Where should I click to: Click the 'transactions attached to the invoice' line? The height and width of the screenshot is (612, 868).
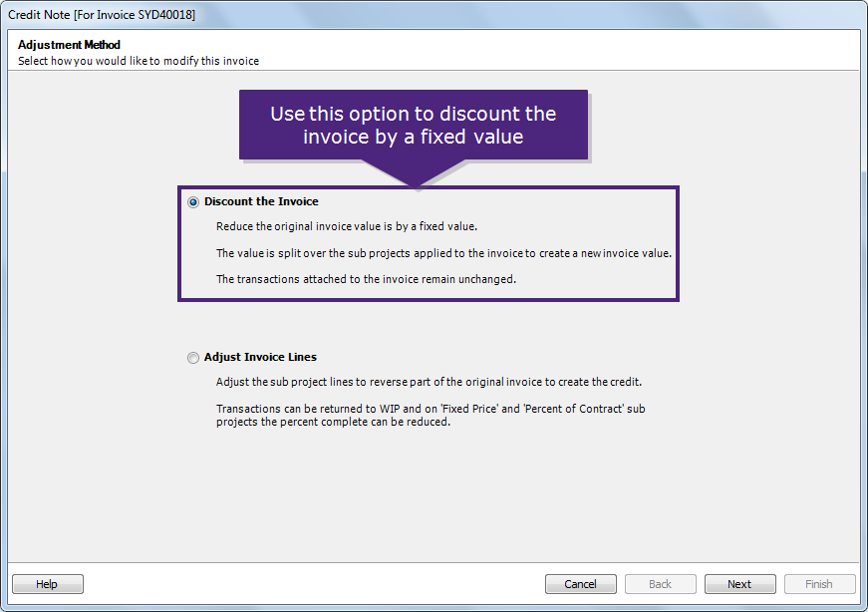[366, 280]
